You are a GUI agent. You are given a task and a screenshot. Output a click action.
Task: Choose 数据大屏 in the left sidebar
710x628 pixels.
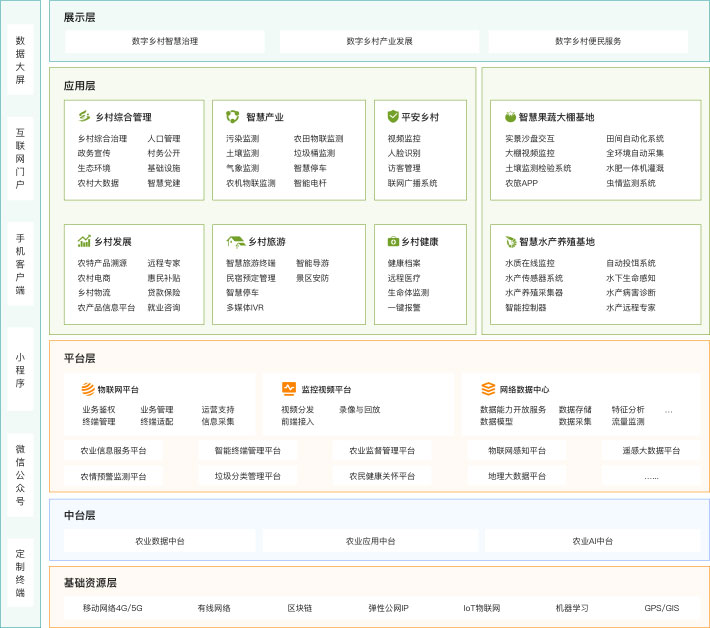pos(20,60)
